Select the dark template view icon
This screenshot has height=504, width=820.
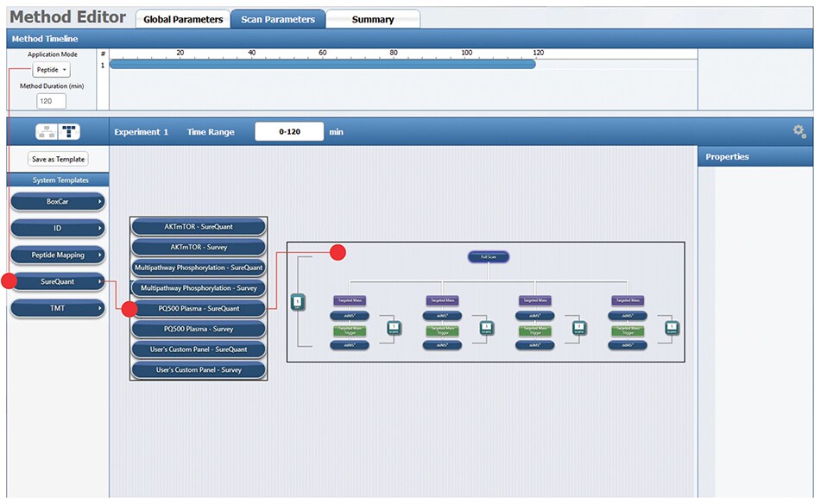click(69, 132)
